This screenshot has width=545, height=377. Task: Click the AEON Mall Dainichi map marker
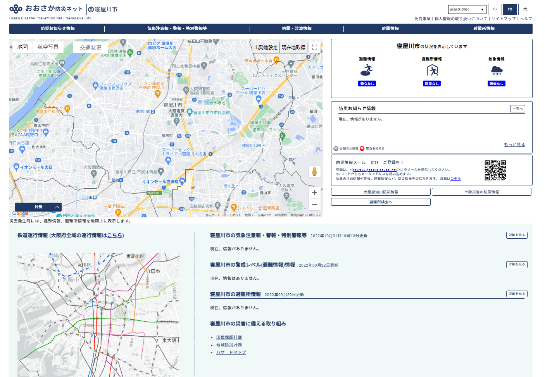point(16,166)
